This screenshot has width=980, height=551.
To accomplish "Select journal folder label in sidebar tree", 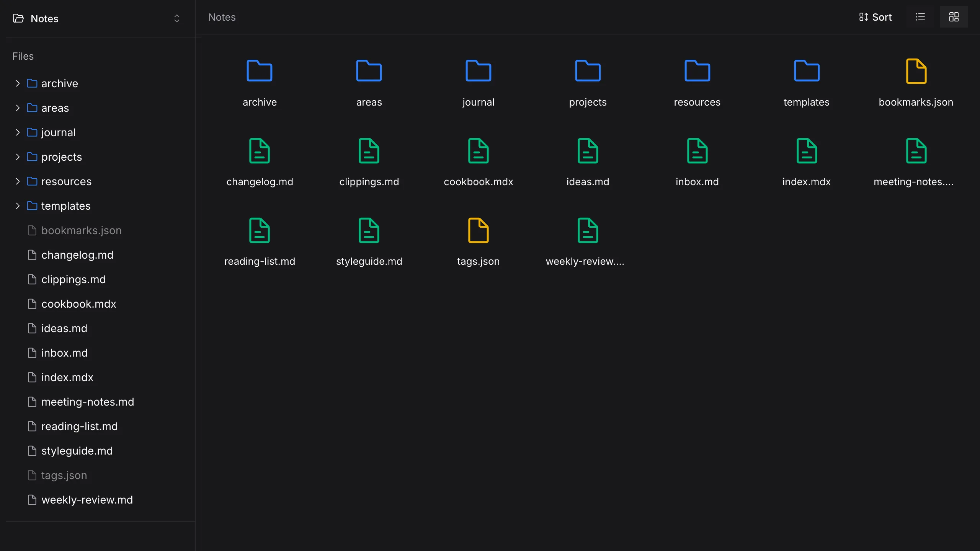I will click(x=59, y=132).
